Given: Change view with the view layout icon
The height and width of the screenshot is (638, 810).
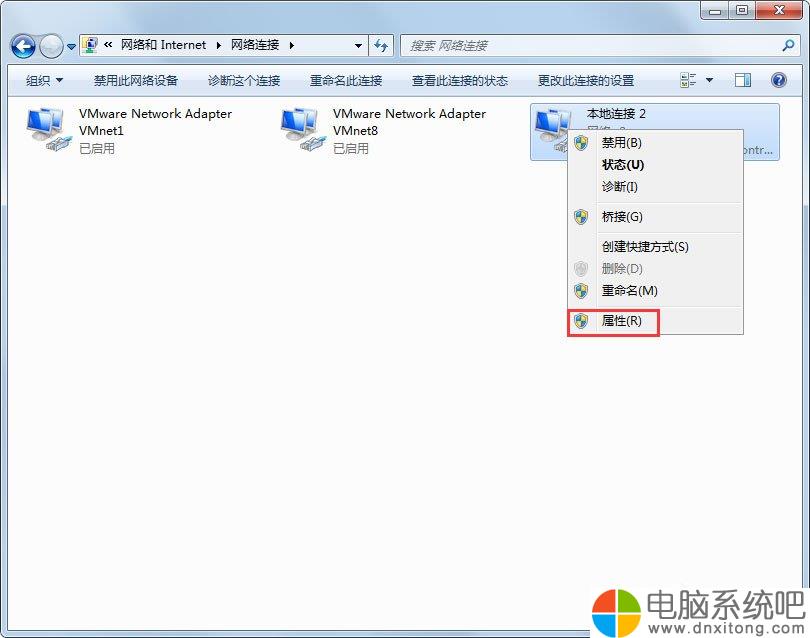Looking at the screenshot, I should [688, 80].
